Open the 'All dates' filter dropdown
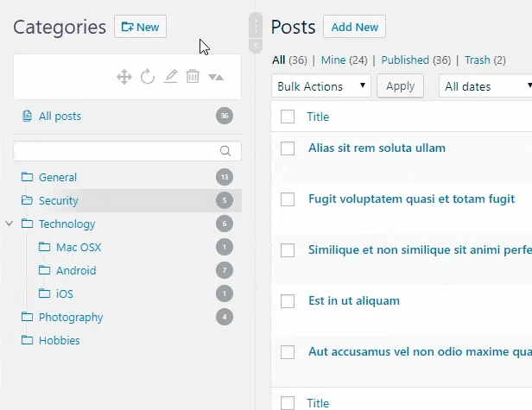532x410 pixels. tap(485, 86)
